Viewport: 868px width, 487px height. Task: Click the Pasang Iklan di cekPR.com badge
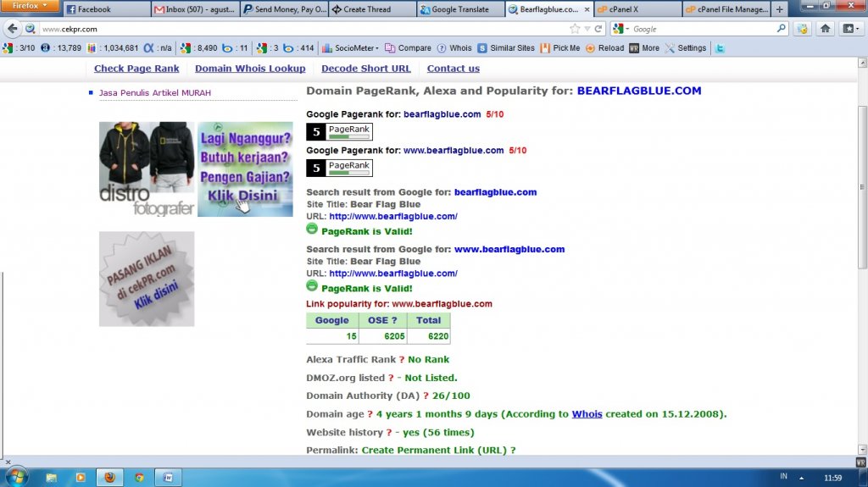(x=147, y=279)
